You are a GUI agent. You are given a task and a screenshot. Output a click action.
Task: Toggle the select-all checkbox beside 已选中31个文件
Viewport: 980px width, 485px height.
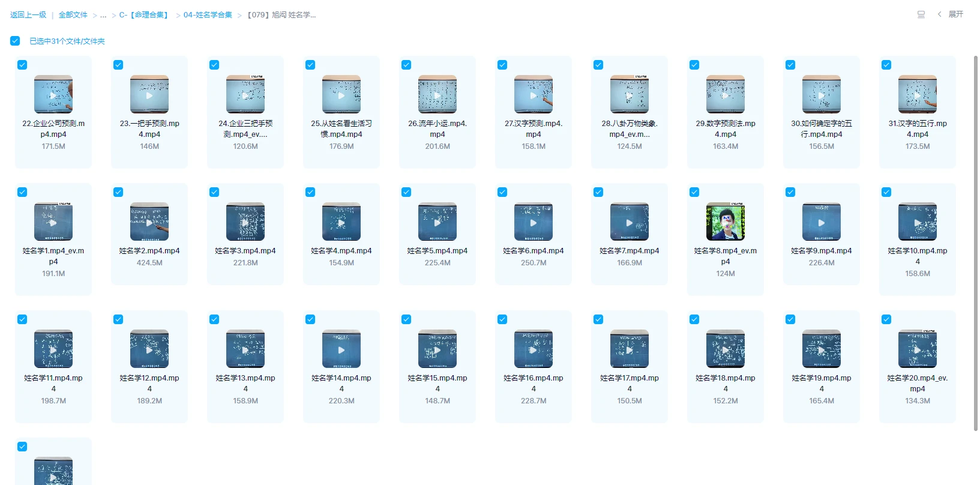15,41
